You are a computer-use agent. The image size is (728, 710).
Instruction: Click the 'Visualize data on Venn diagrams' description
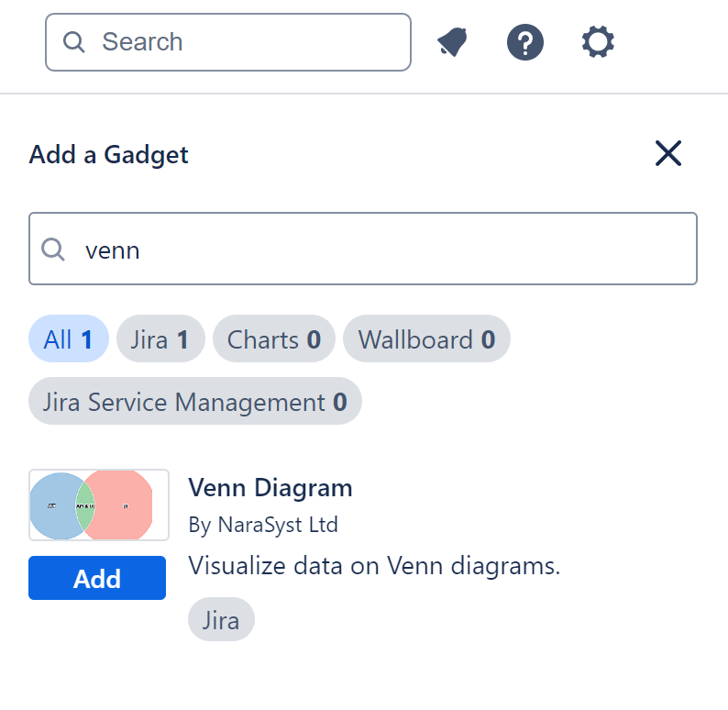click(374, 565)
